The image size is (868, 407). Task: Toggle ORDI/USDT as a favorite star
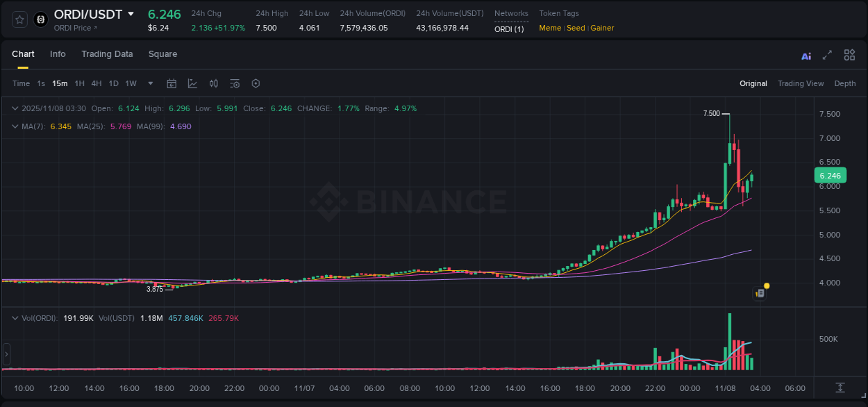[19, 19]
